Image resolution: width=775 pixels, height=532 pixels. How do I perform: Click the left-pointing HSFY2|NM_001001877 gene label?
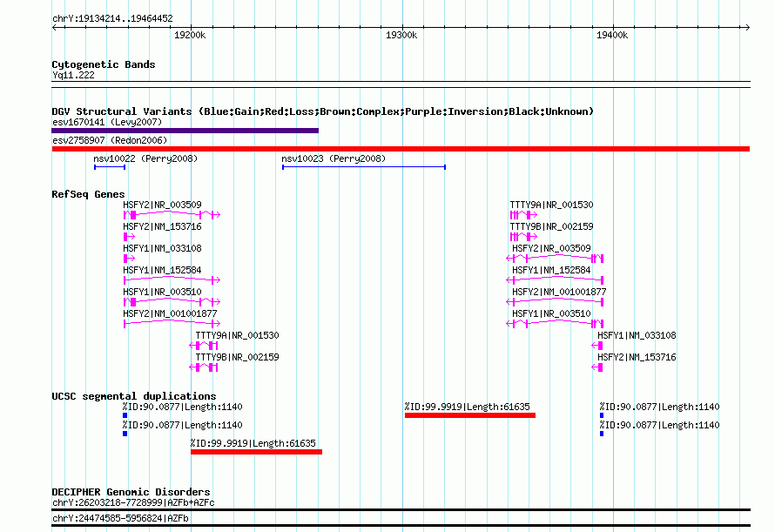click(x=559, y=292)
